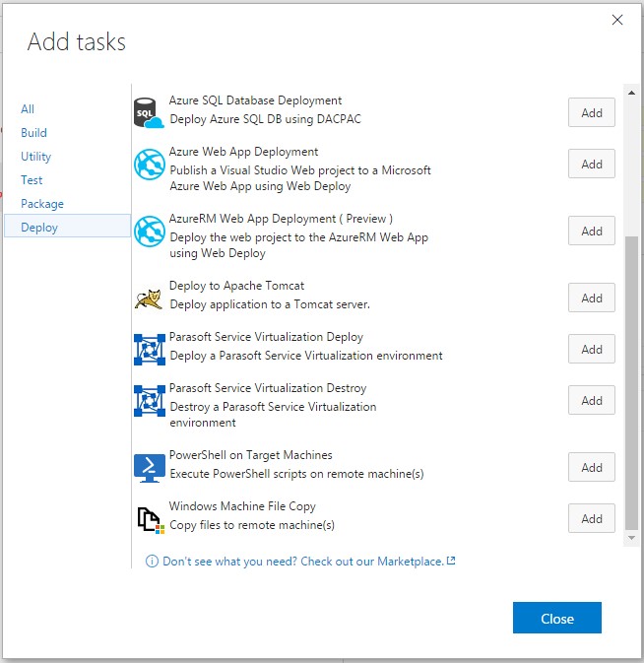Image resolution: width=644 pixels, height=663 pixels.
Task: Click the Add tasks dialog heading
Action: pyautogui.click(x=77, y=41)
